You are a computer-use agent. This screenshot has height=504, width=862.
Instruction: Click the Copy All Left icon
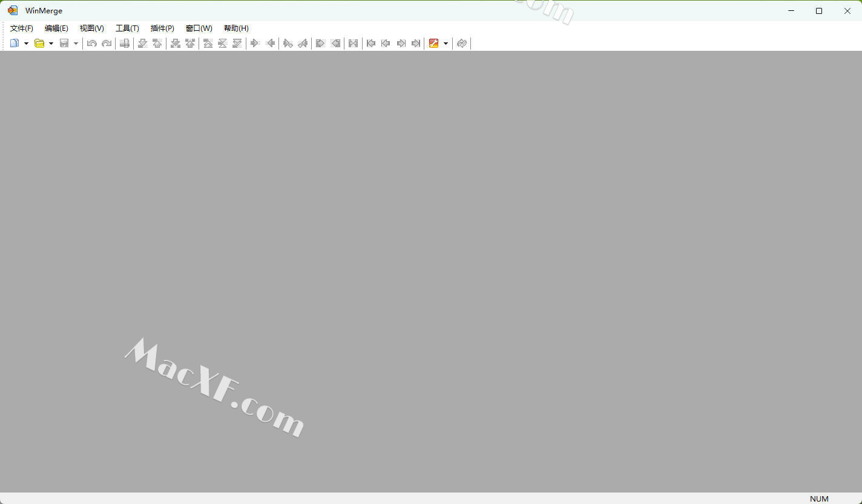335,43
